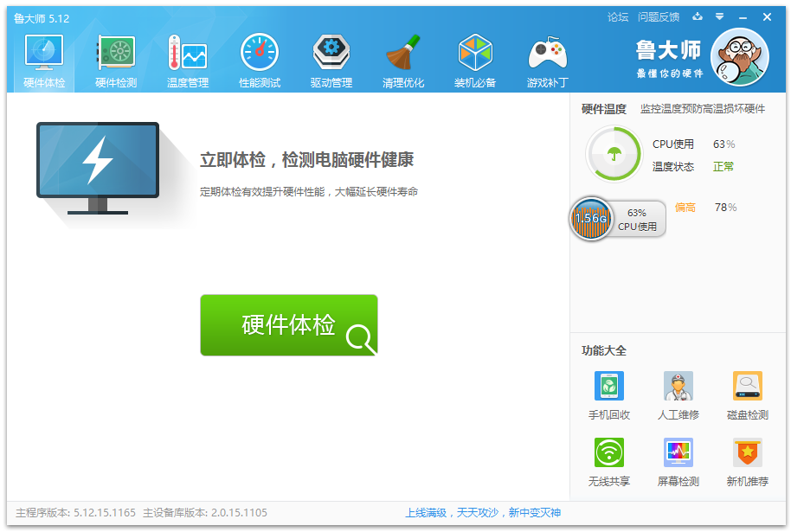The width and height of the screenshot is (791, 532).
Task: Click the 63% CPU使用 floating widget label
Action: 637,220
